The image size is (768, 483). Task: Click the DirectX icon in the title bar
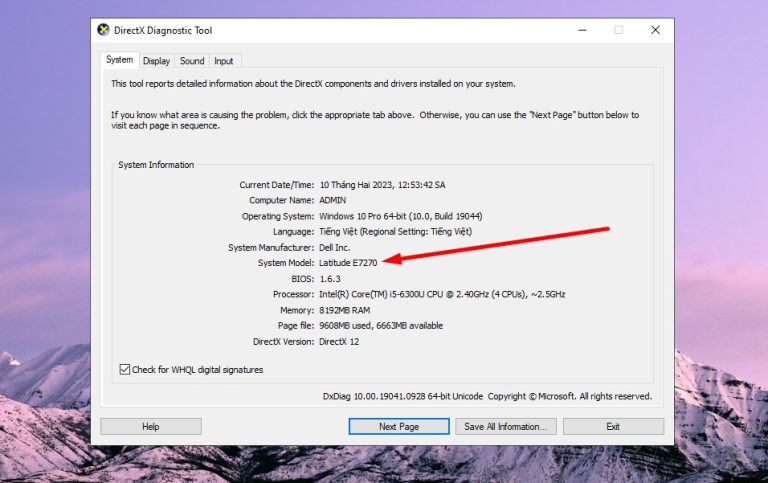103,30
